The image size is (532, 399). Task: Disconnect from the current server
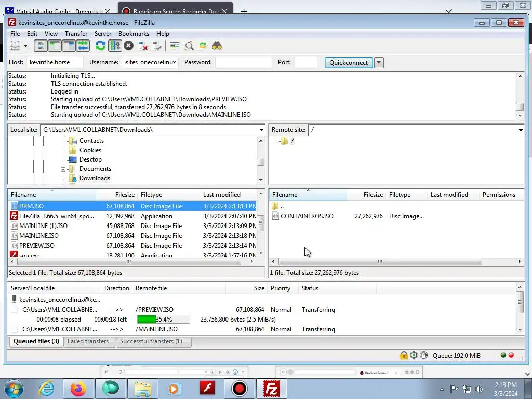click(x=143, y=46)
